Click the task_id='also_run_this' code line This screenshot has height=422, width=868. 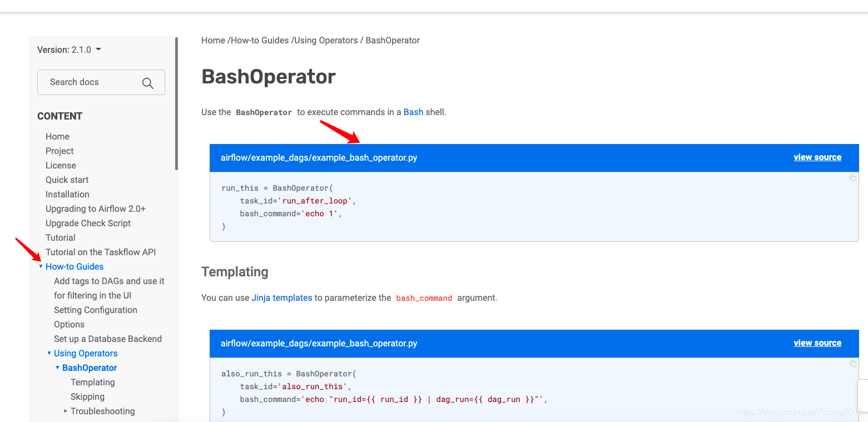[x=295, y=386]
